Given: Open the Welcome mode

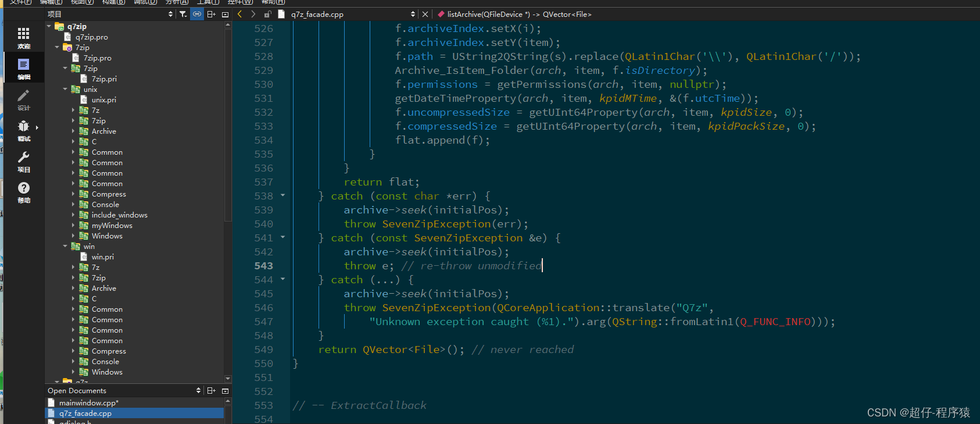Looking at the screenshot, I should (x=24, y=37).
